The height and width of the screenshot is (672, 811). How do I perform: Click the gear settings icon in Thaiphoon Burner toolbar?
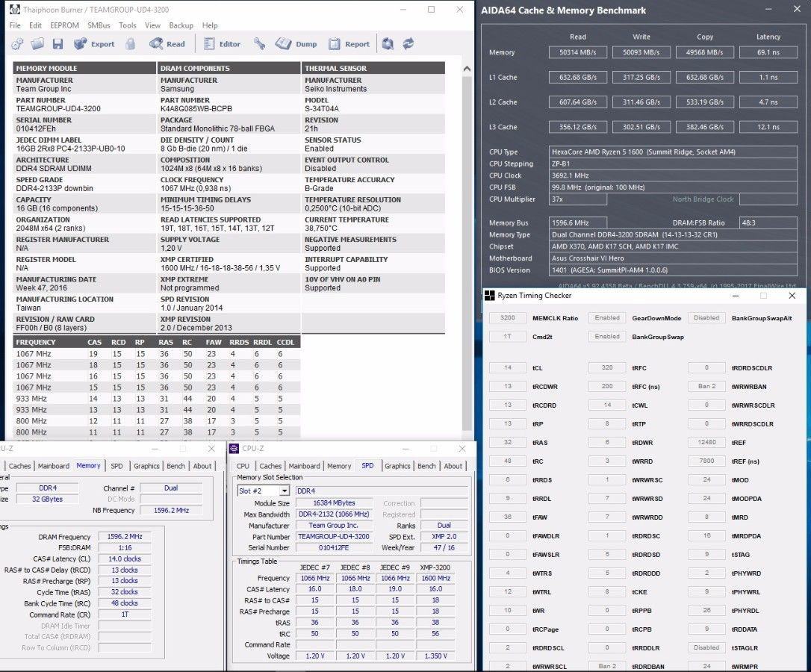(18, 44)
